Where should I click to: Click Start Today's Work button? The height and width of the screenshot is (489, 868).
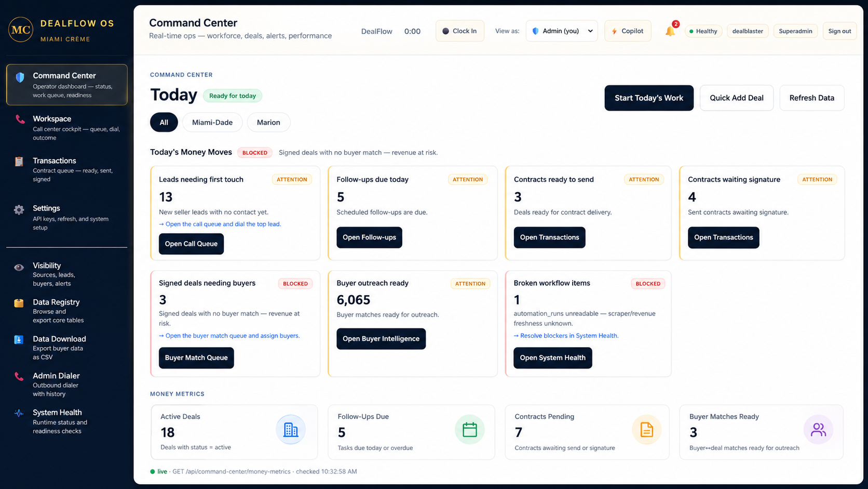point(649,98)
